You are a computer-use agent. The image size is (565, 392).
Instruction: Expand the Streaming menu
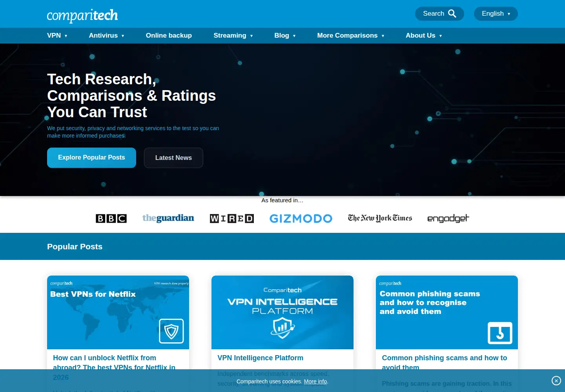233,36
